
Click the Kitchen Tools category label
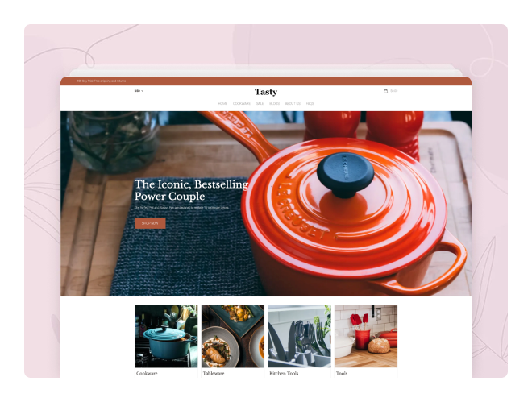284,373
